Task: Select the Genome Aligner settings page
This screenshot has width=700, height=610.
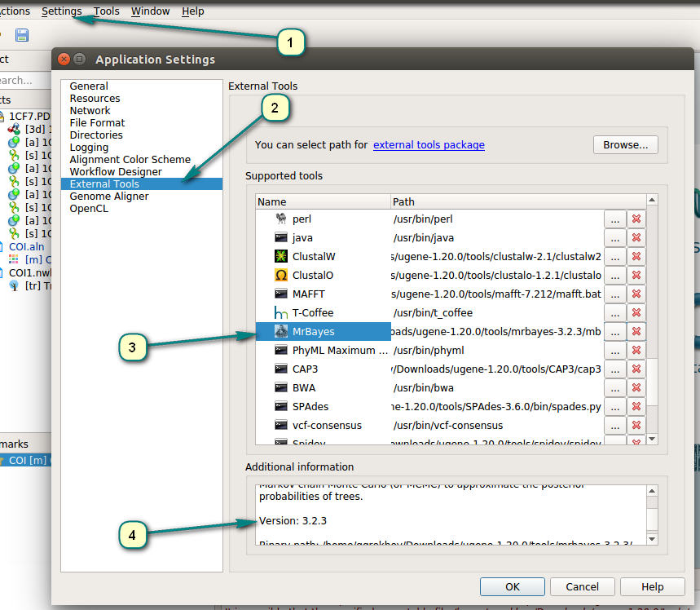Action: click(109, 197)
